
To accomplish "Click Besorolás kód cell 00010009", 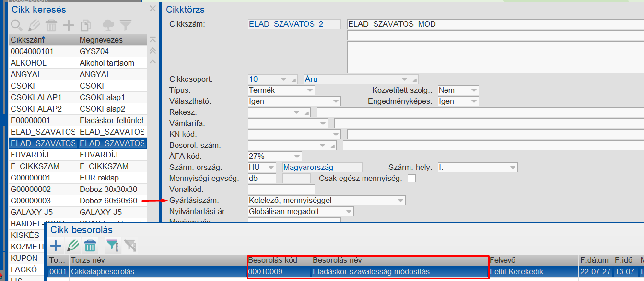I will 279,272.
